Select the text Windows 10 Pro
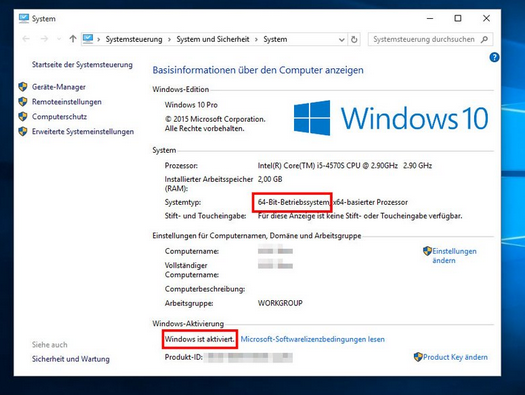Screen dimensions: 525x395 pyautogui.click(x=191, y=105)
